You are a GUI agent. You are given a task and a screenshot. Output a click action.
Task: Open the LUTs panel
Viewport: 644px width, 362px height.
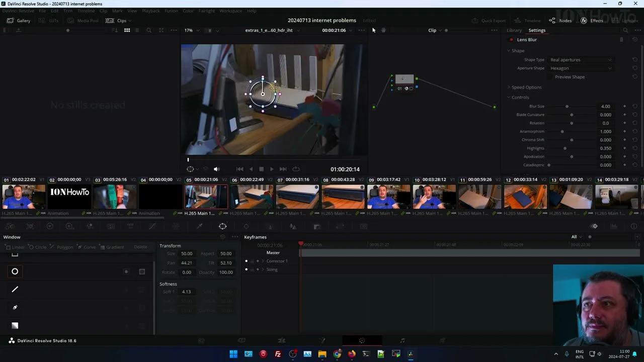pyautogui.click(x=54, y=21)
